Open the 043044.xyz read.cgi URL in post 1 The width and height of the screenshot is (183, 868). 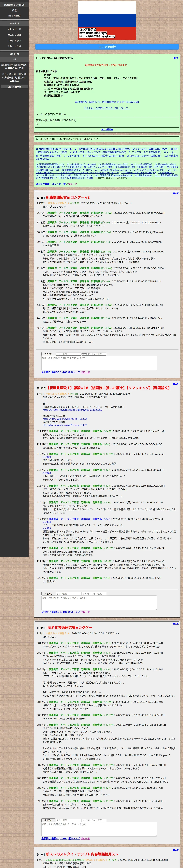pos(72,410)
